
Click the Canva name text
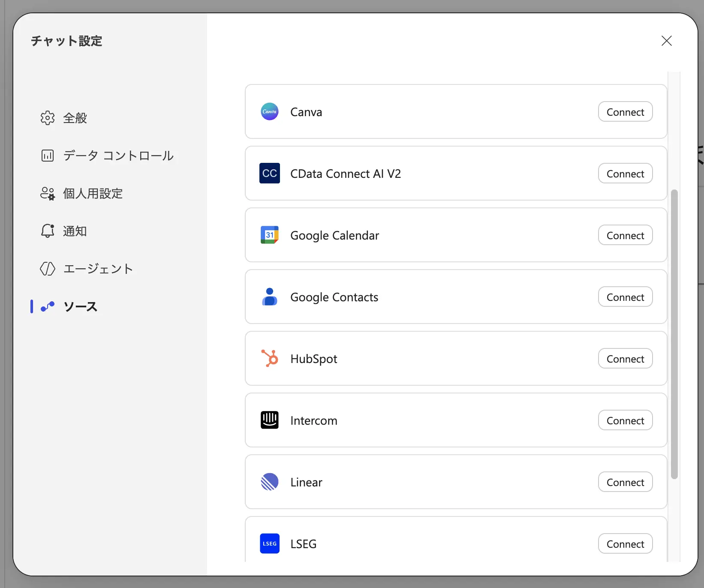click(x=306, y=112)
